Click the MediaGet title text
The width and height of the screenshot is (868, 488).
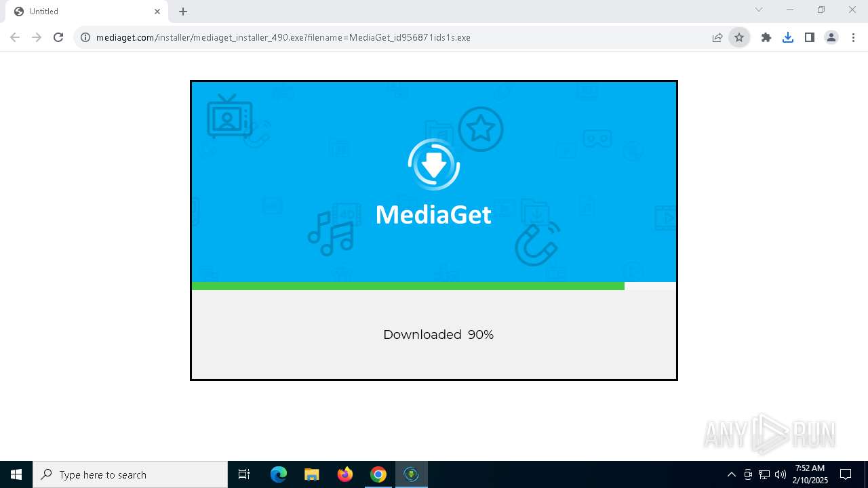[x=433, y=214]
